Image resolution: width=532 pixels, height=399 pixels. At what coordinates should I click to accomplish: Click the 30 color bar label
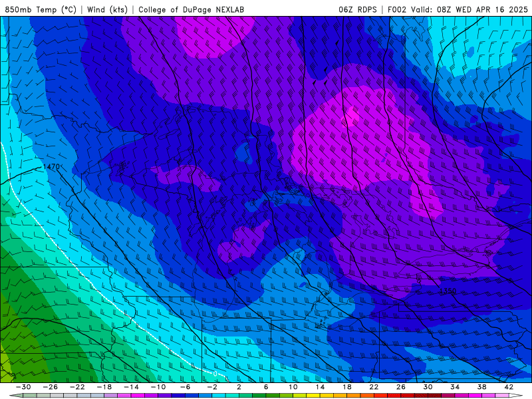(x=428, y=387)
